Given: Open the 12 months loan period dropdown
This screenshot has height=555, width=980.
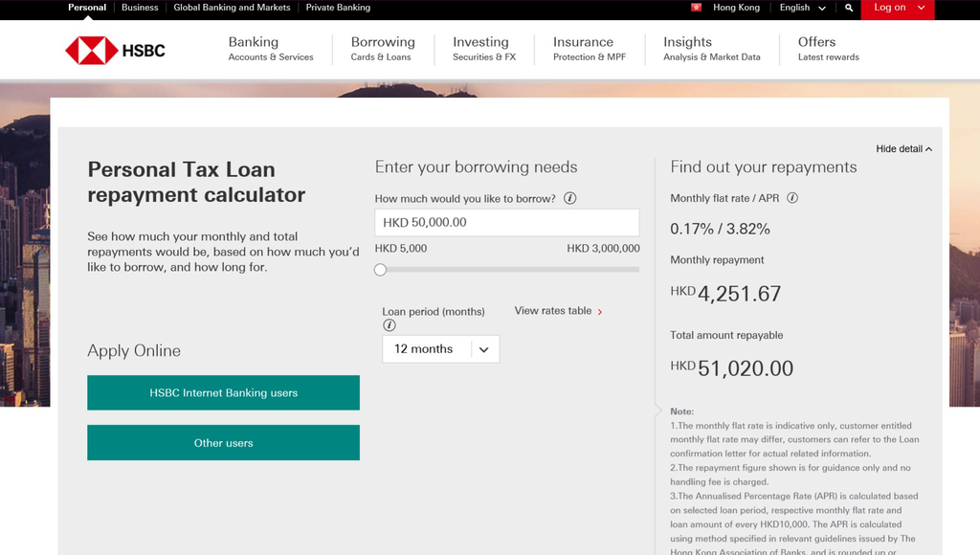Looking at the screenshot, I should (440, 348).
